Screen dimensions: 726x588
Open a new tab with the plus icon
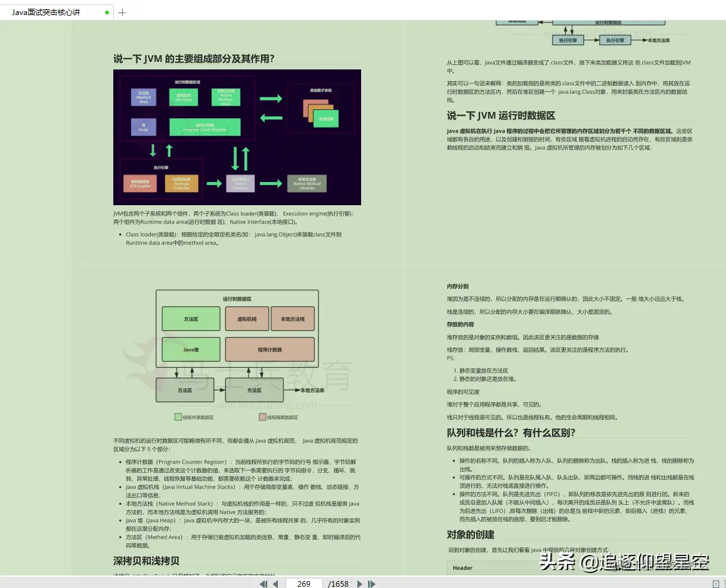click(122, 13)
